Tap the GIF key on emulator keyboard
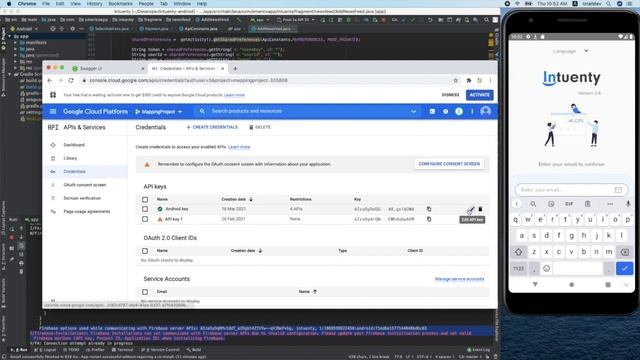This screenshot has height=360, width=640. click(x=569, y=204)
